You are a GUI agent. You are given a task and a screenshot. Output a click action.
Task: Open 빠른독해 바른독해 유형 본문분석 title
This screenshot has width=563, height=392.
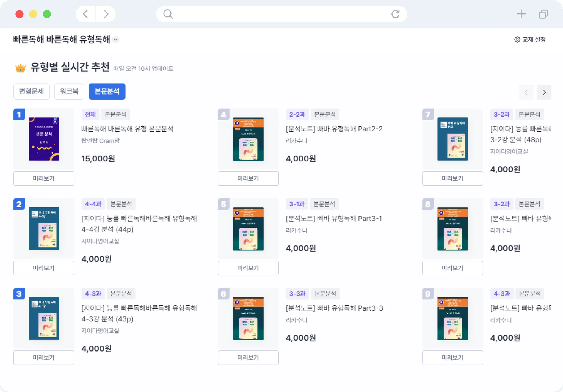[127, 129]
